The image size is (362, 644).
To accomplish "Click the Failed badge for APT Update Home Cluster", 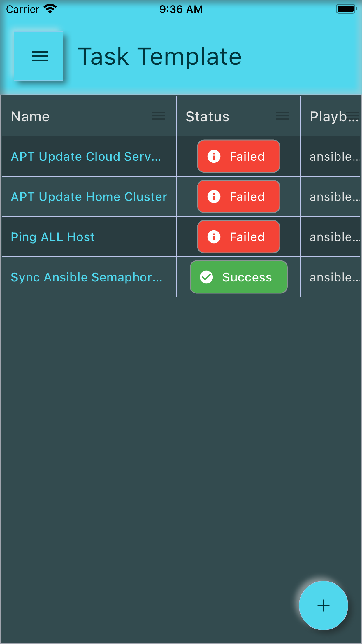I will click(239, 197).
